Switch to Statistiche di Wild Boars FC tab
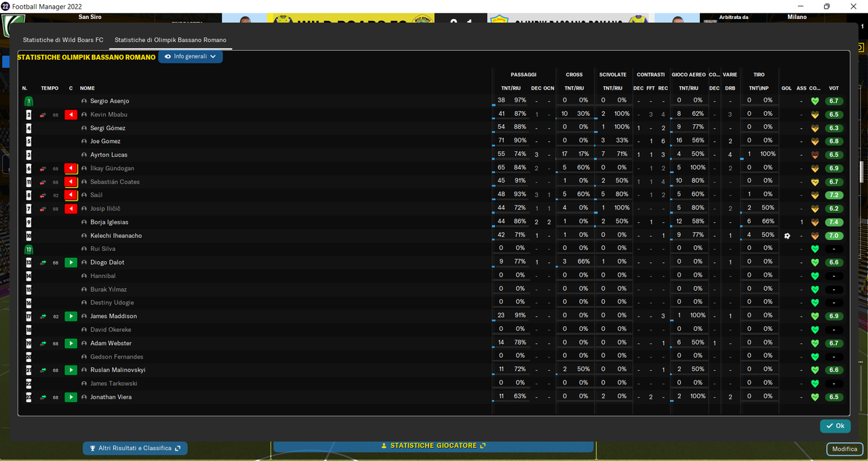This screenshot has width=868, height=461. pyautogui.click(x=63, y=40)
